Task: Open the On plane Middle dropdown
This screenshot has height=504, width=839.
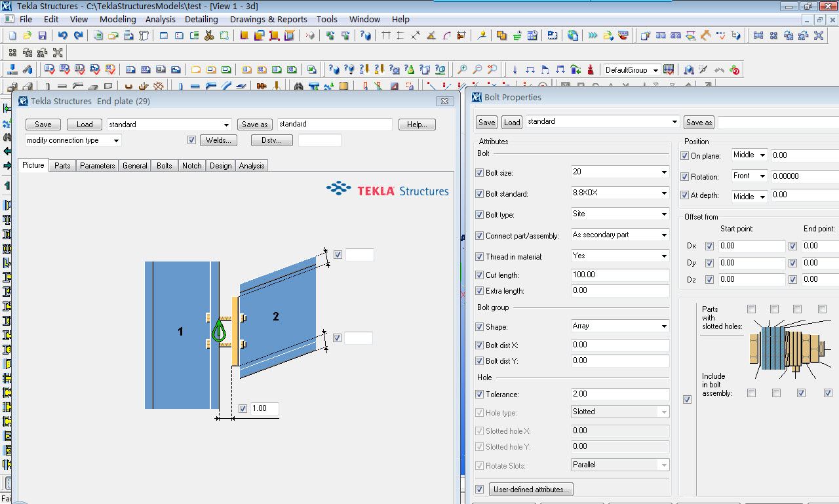Action: [x=750, y=155]
